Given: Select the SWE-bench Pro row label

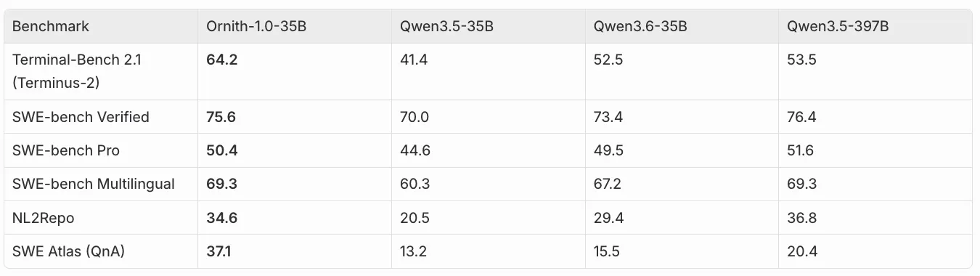Looking at the screenshot, I should point(66,150).
